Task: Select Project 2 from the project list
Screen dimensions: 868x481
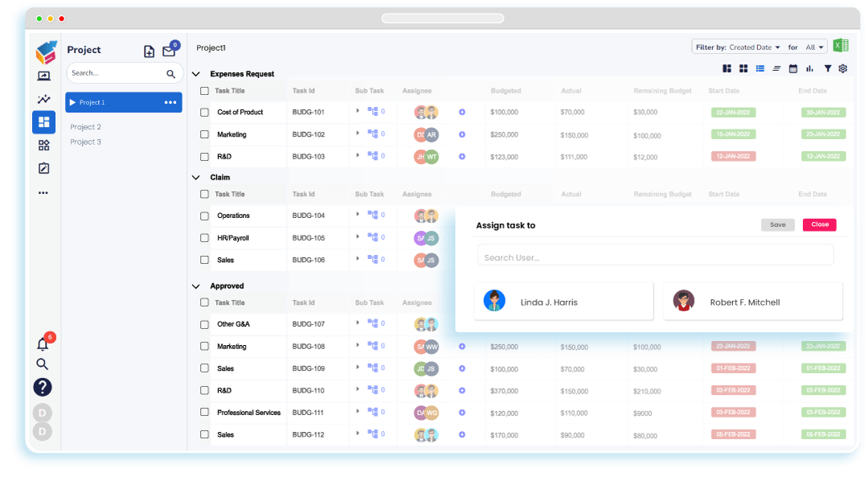Action: point(85,126)
